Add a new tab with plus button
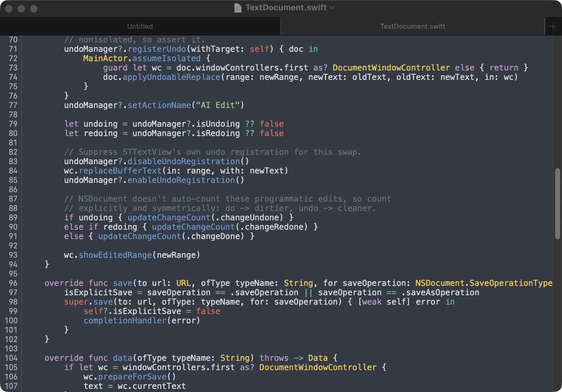The width and height of the screenshot is (562, 392). point(553,27)
